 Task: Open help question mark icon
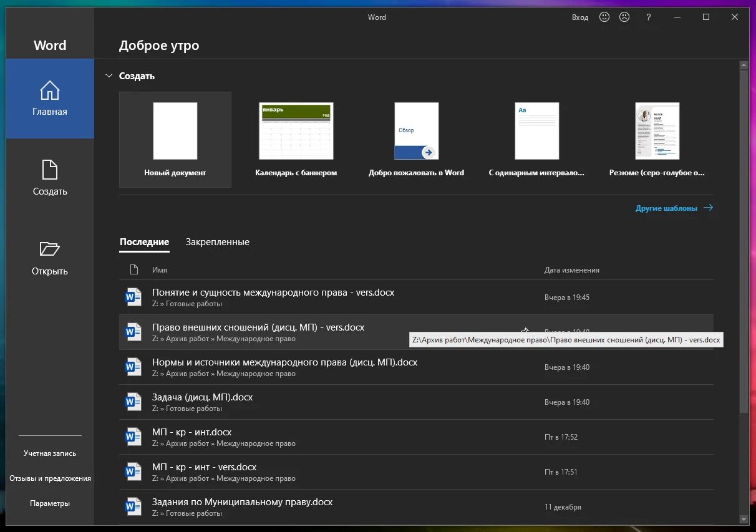click(x=649, y=17)
